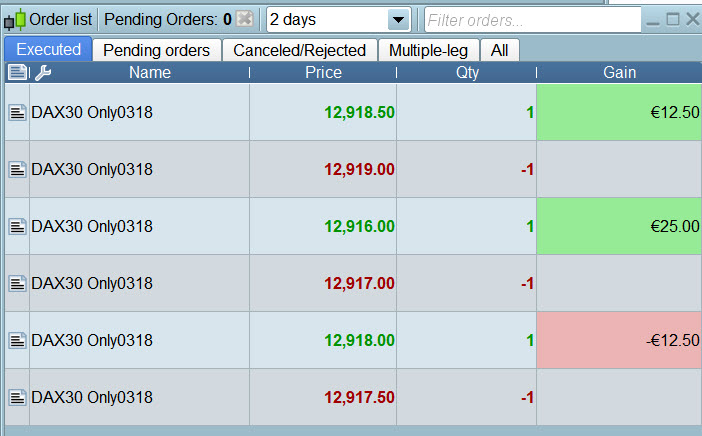702x436 pixels.
Task: Open details icon for the 12,917.50 order
Action: click(x=17, y=398)
